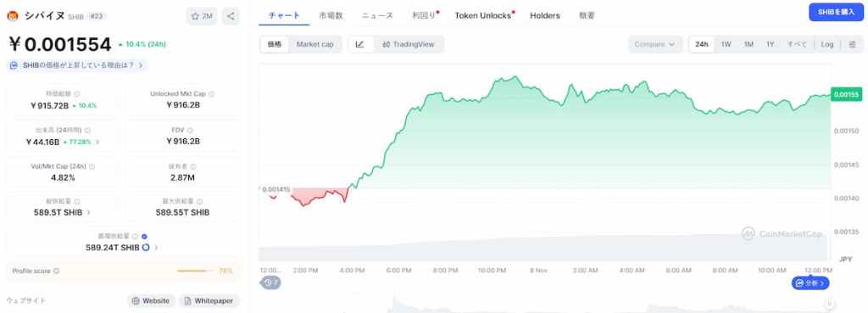Switch to TradingView chart mode
The height and width of the screenshot is (313, 868).
tap(409, 44)
